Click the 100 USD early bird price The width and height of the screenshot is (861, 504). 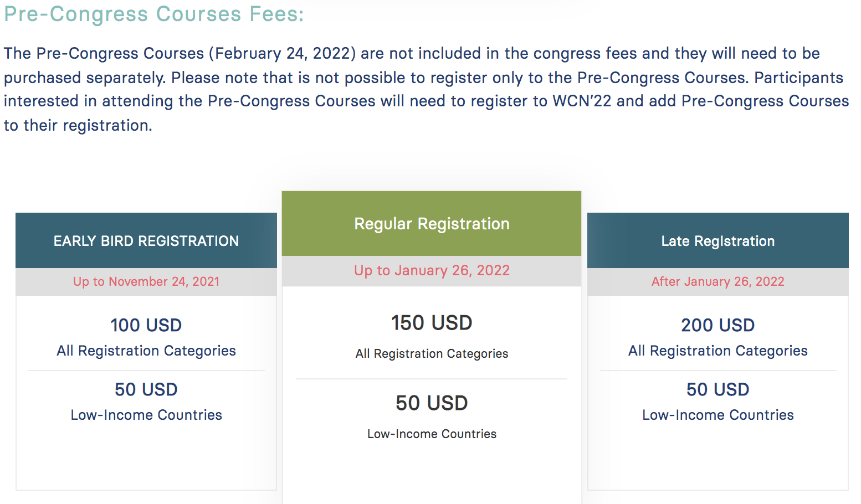146,325
